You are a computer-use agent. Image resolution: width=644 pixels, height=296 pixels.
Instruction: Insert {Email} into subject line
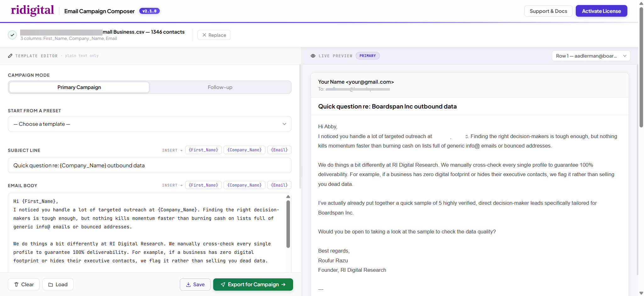point(279,150)
